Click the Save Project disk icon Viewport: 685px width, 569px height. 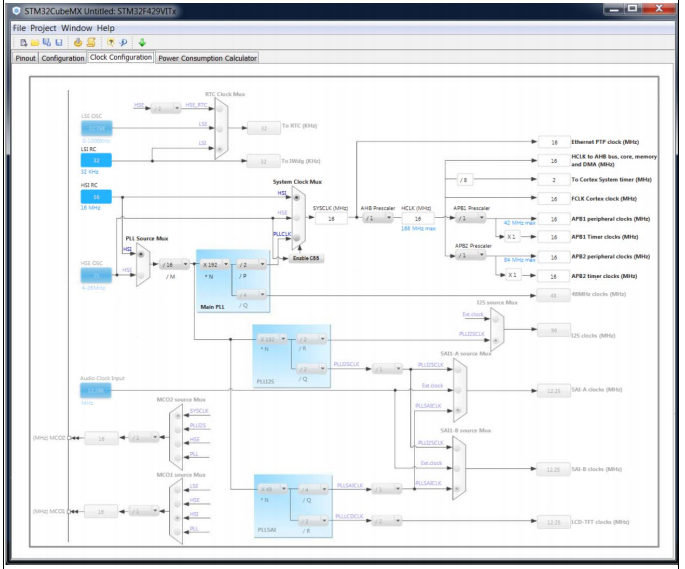tap(59, 42)
